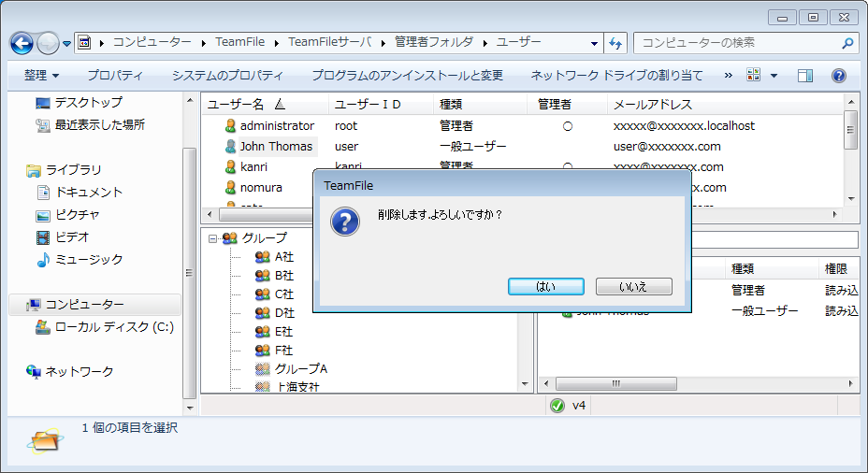Click the help icon in the toolbar
The width and height of the screenshot is (868, 473).
pyautogui.click(x=839, y=75)
